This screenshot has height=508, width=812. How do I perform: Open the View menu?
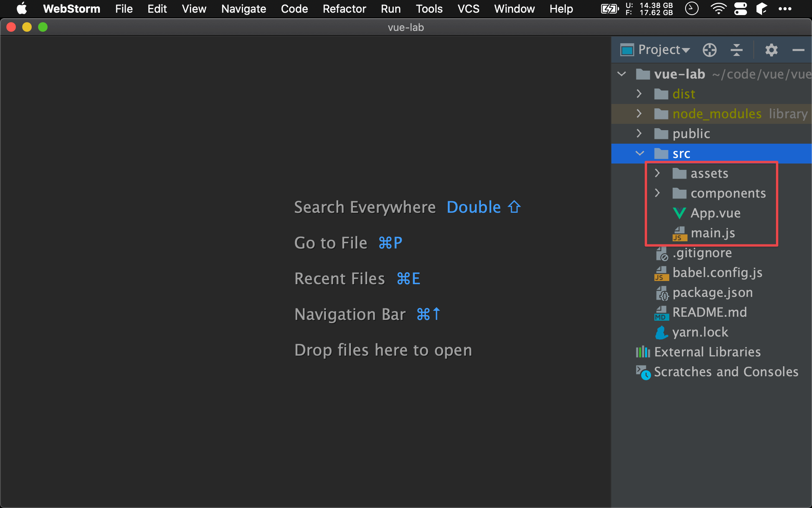click(x=194, y=9)
